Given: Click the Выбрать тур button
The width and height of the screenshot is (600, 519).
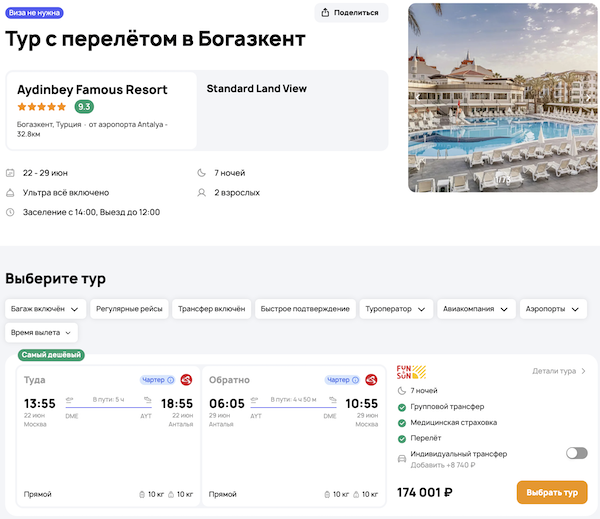Looking at the screenshot, I should coord(551,493).
